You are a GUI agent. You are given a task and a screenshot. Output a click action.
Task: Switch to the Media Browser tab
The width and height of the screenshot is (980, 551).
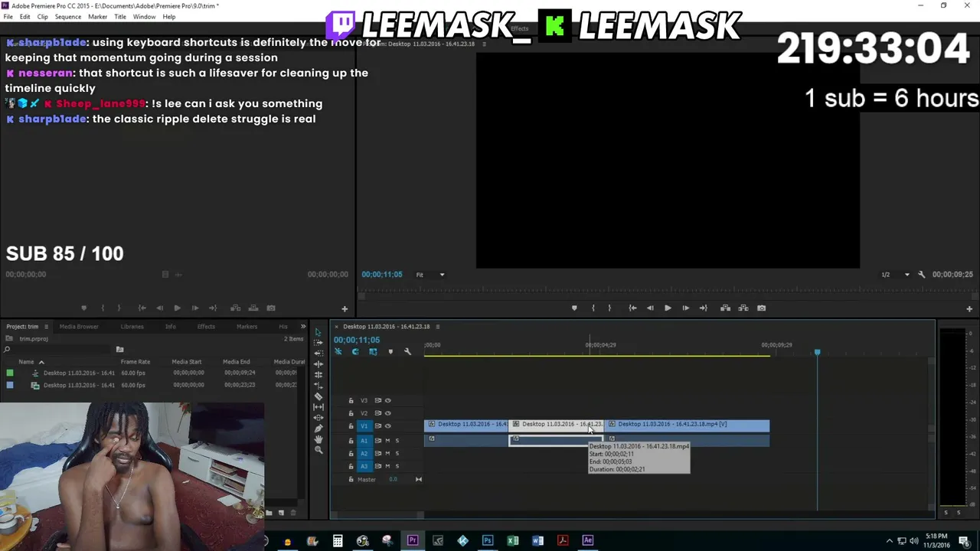point(79,327)
